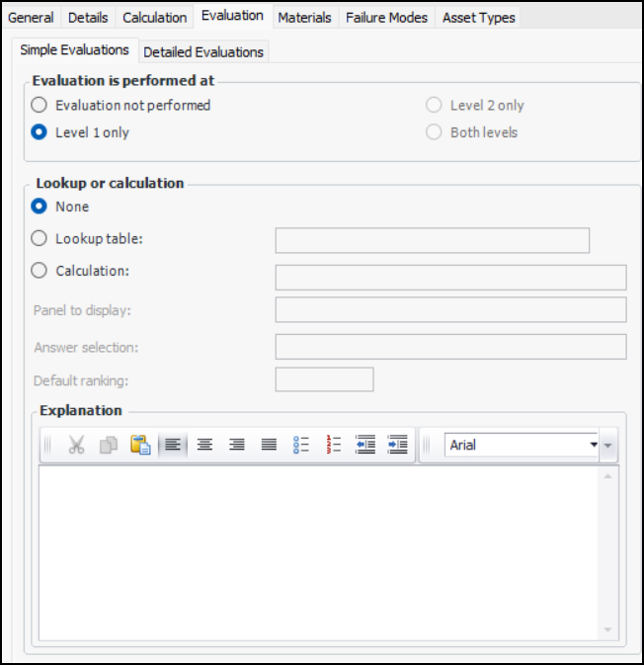Viewport: 644px width, 665px height.
Task: Click the editing toolbar drag handle
Action: pos(47,445)
